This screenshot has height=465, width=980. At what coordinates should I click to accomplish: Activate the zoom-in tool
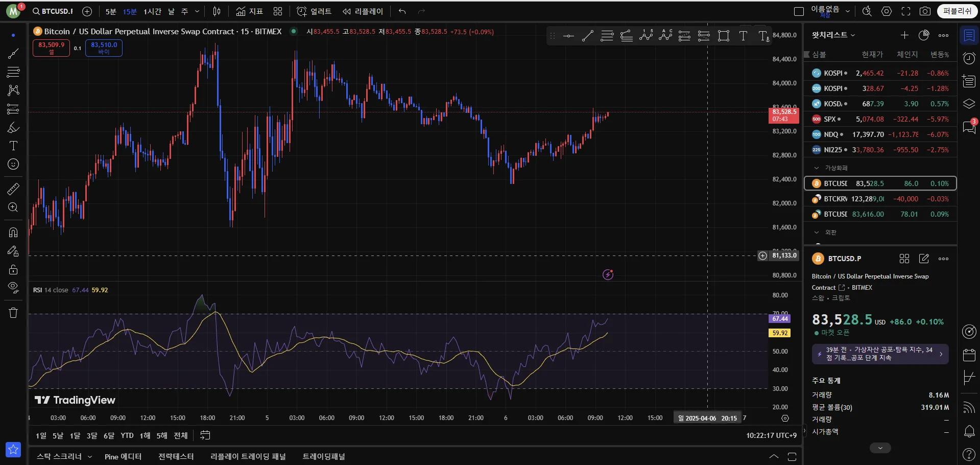13,207
